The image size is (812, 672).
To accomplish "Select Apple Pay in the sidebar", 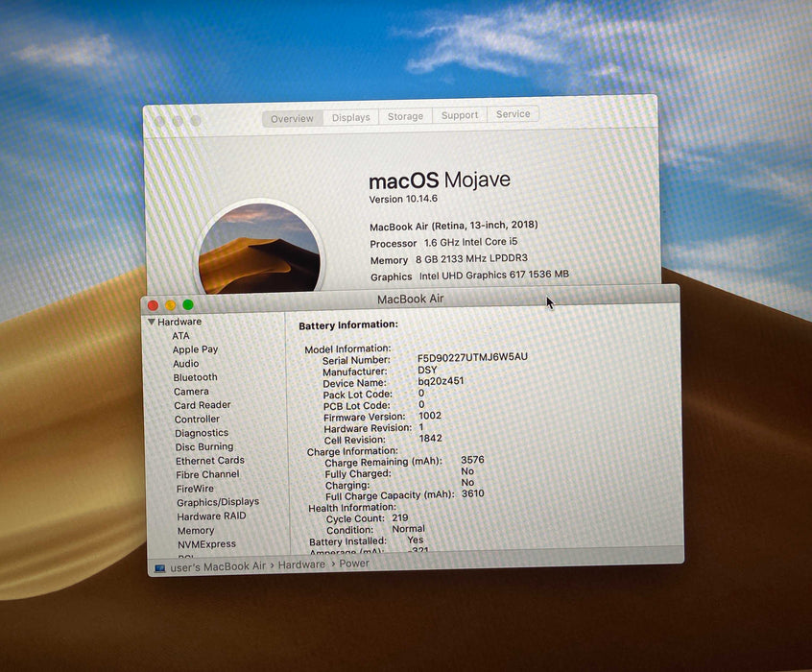I will [x=195, y=349].
